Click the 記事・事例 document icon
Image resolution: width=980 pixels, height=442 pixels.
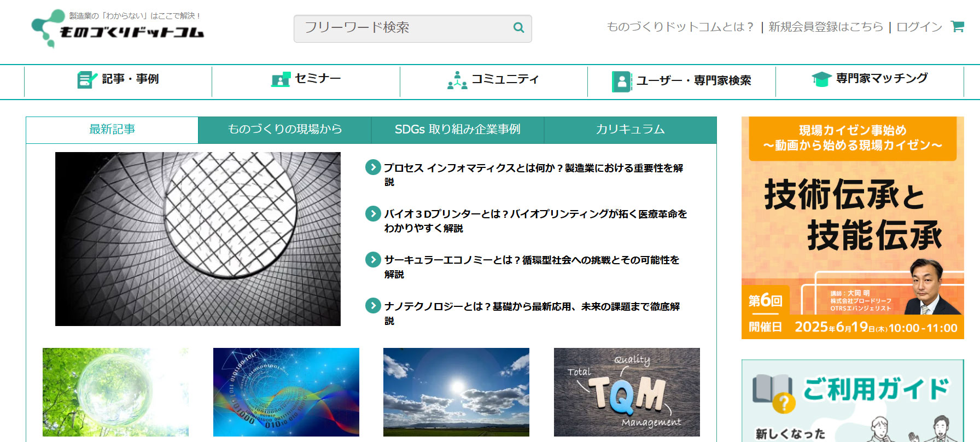[86, 80]
